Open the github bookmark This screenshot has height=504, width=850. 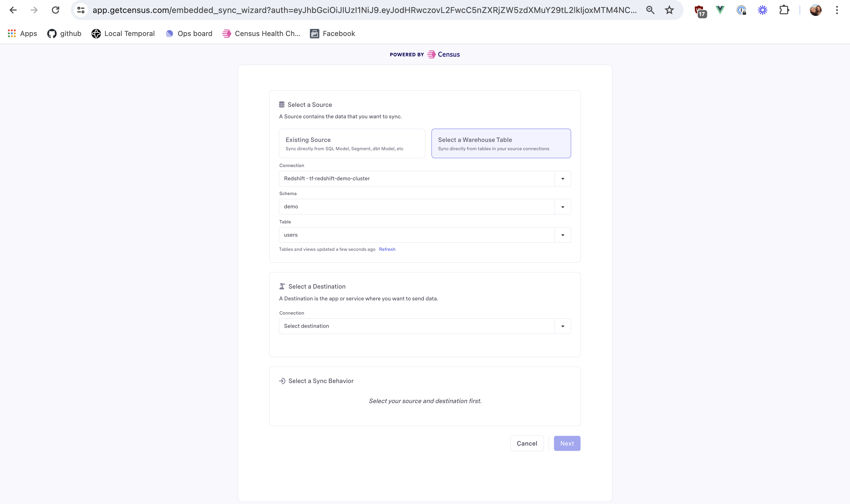point(64,34)
